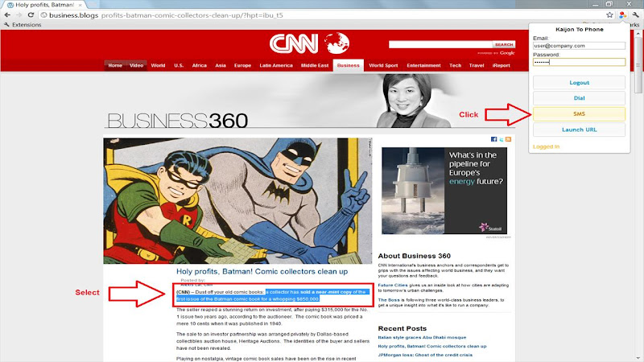Open the Asia navigation item
Viewport: 644px width, 362px height.
point(221,65)
